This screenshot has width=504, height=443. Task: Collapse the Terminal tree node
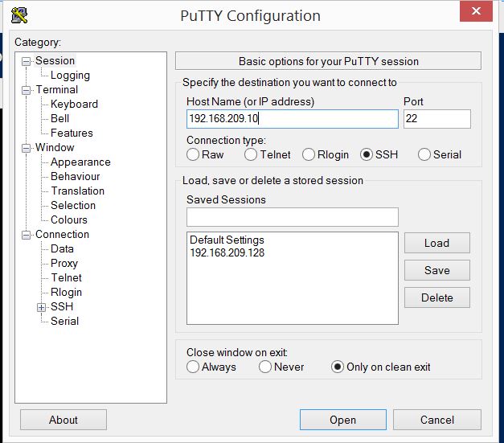click(26, 90)
